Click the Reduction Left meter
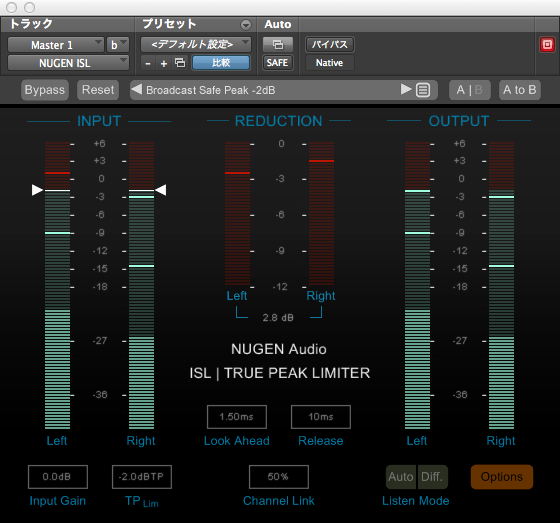Image resolution: width=560 pixels, height=523 pixels. point(238,213)
